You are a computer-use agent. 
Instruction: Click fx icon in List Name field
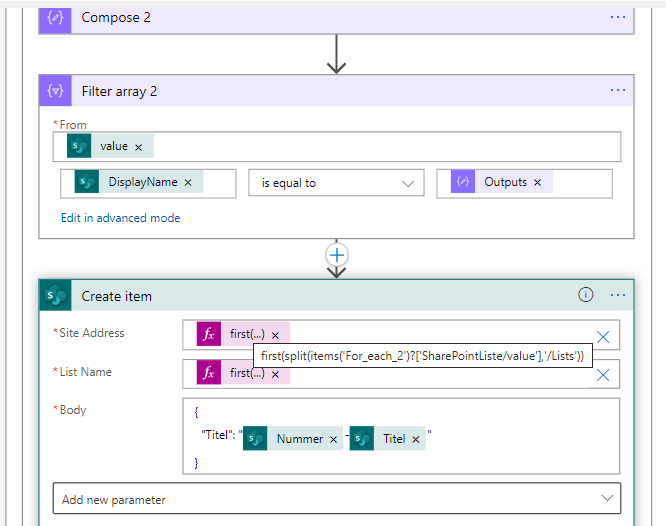209,373
